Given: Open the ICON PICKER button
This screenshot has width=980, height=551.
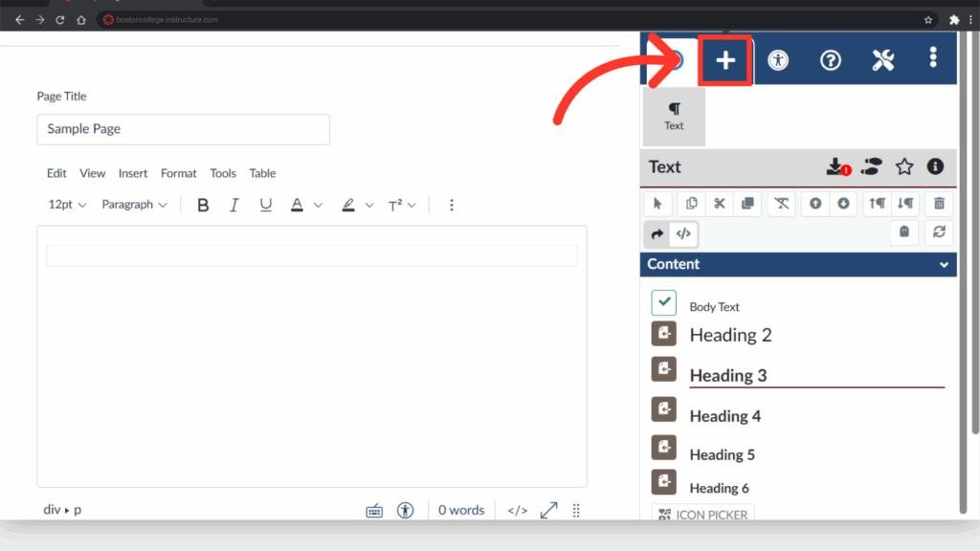Looking at the screenshot, I should pos(702,514).
